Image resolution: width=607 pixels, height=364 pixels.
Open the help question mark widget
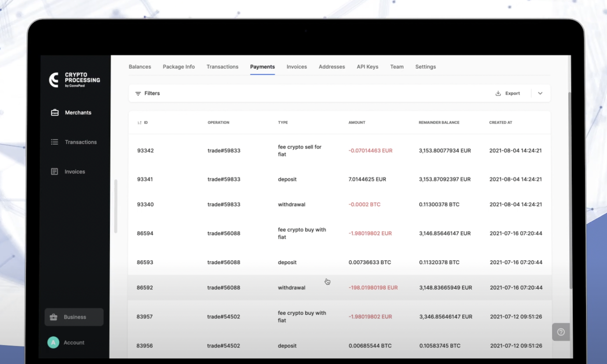tap(561, 332)
